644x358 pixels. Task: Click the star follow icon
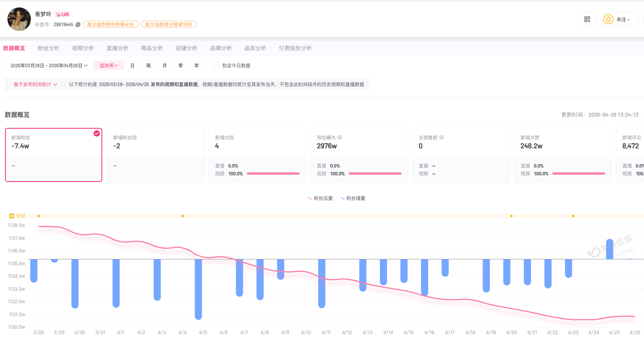(x=608, y=19)
